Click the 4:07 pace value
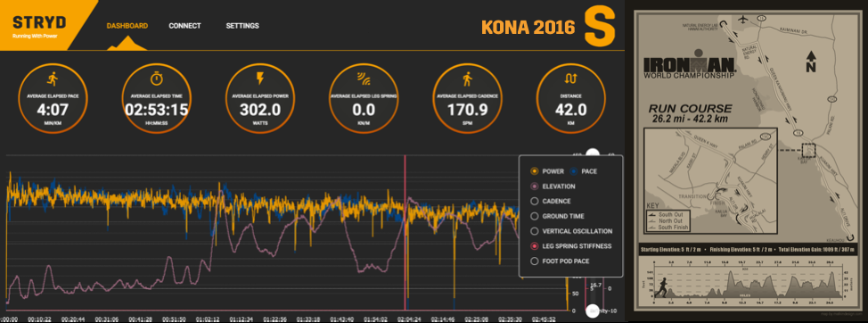The width and height of the screenshot is (868, 323). point(52,110)
